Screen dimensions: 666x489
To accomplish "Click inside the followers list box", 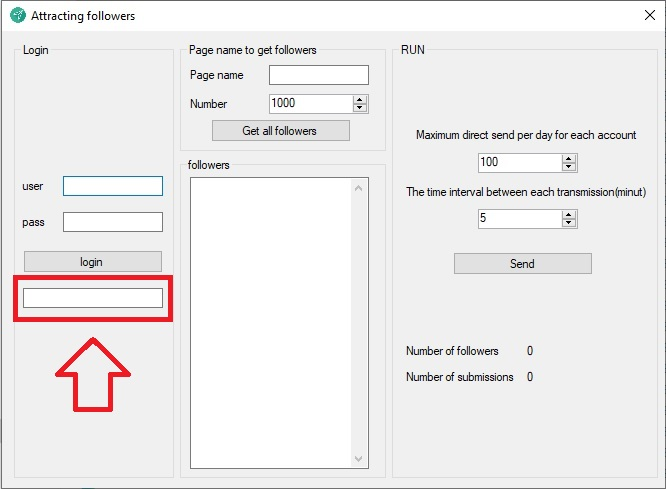I will tap(270, 320).
